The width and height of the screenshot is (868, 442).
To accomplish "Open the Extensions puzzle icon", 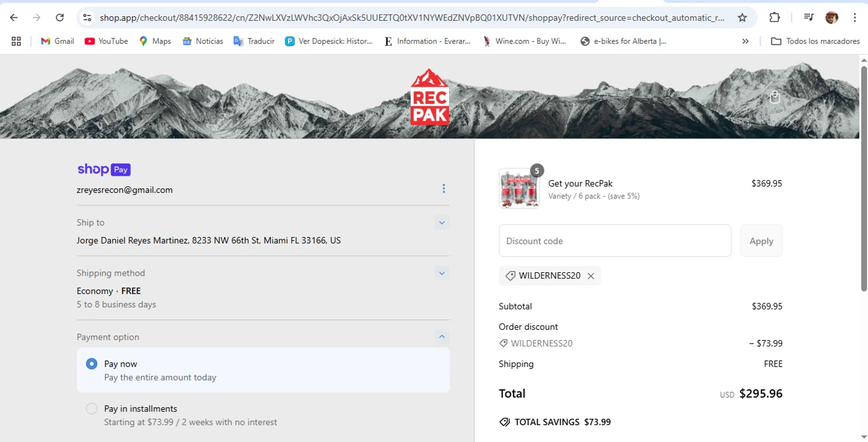I will click(x=774, y=17).
